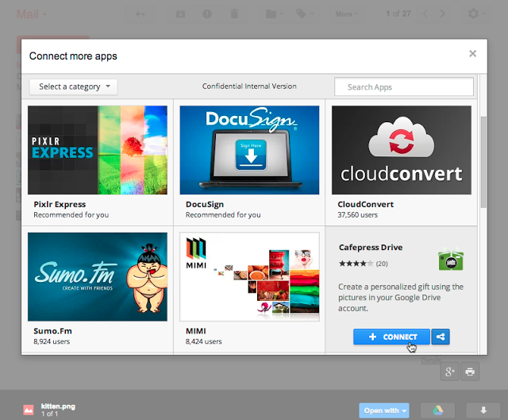
Task: Go to the previous message arrow in Mail
Action: (425, 14)
